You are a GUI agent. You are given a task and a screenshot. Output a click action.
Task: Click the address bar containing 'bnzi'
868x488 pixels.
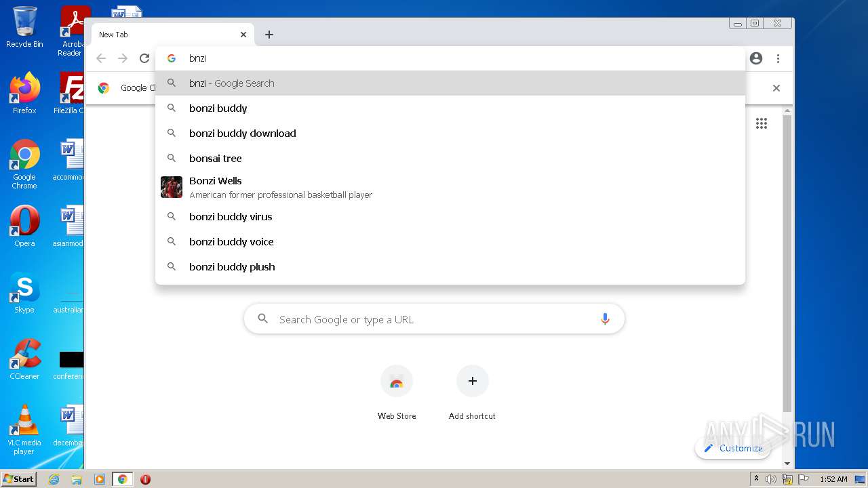450,58
